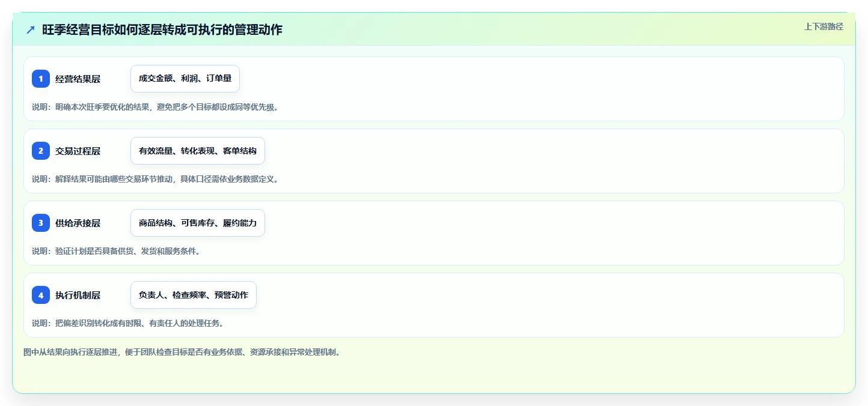Image resolution: width=868 pixels, height=406 pixels.
Task: Click the note 明确本次旺季要优化的结果
Action: pyautogui.click(x=103, y=107)
